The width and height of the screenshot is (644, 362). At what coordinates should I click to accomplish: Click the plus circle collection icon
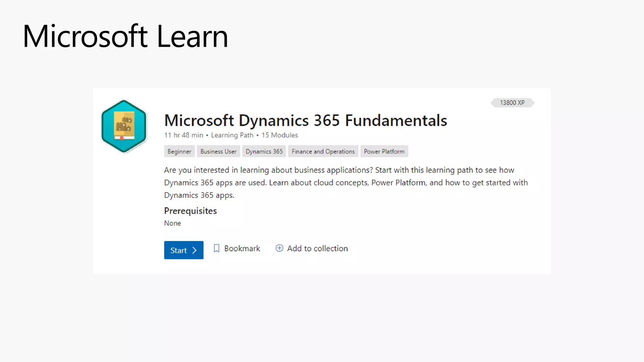pos(279,248)
